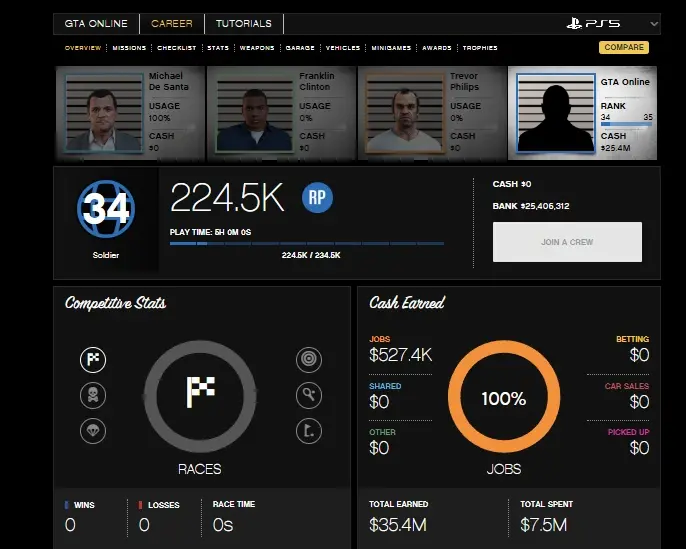This screenshot has height=549, width=686.
Task: Select the Deathmatch skull icon
Action: (93, 395)
